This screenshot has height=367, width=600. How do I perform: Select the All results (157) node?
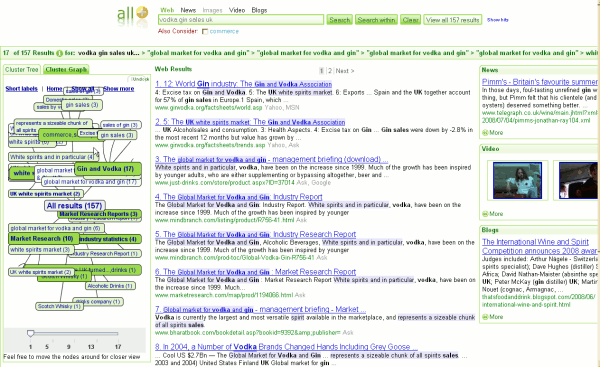pyautogui.click(x=75, y=206)
